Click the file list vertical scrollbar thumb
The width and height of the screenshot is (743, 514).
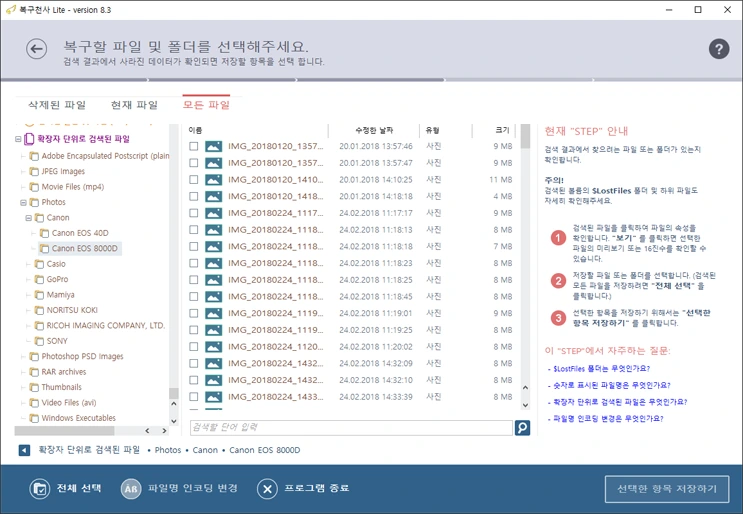point(525,136)
